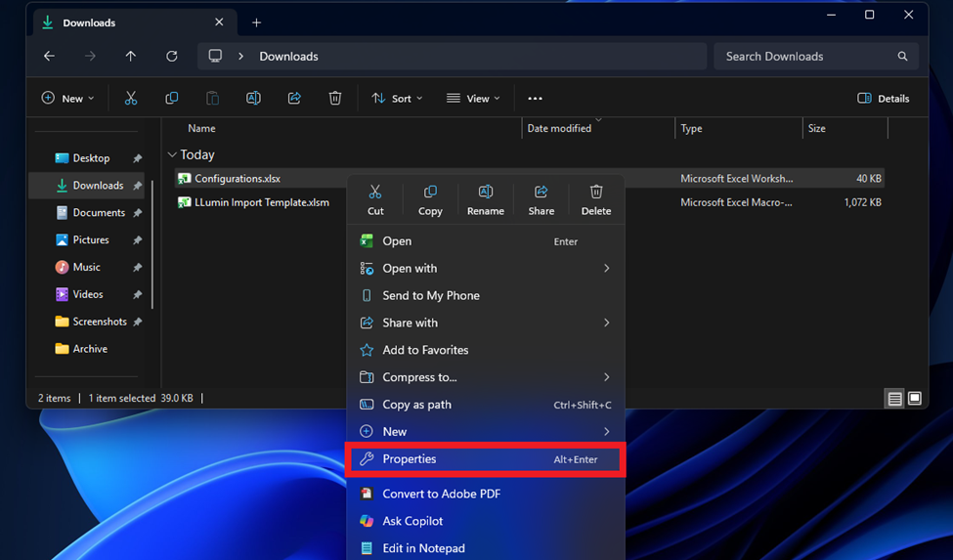Collapse the Today group
Image resolution: width=953 pixels, height=560 pixels.
coord(173,154)
